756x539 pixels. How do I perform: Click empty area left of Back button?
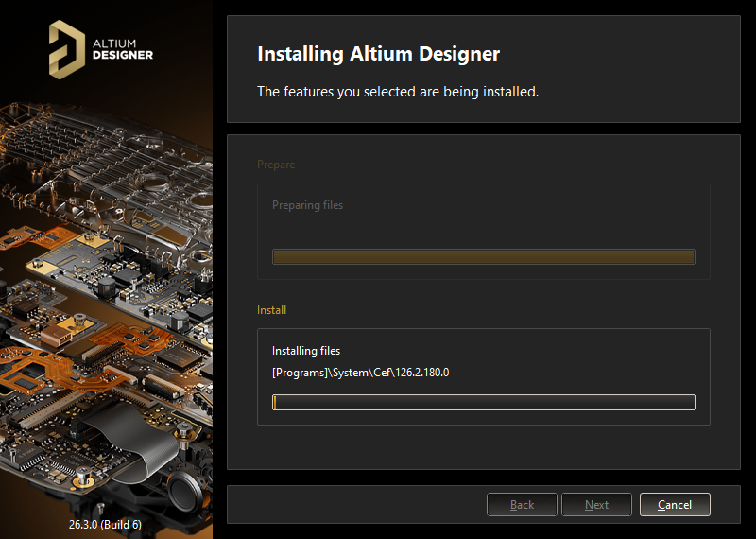tap(359, 505)
